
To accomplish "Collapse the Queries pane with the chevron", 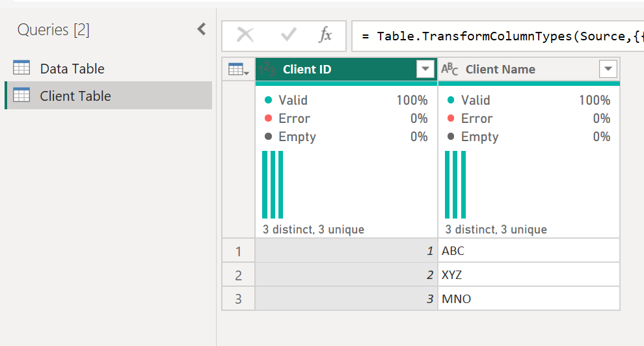I will [x=201, y=29].
